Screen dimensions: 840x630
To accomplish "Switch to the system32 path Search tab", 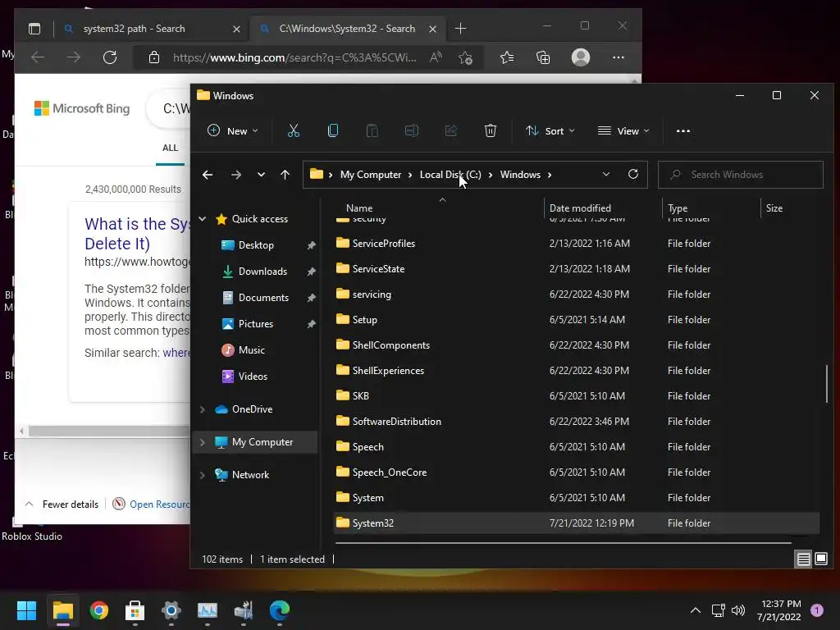I will (151, 29).
